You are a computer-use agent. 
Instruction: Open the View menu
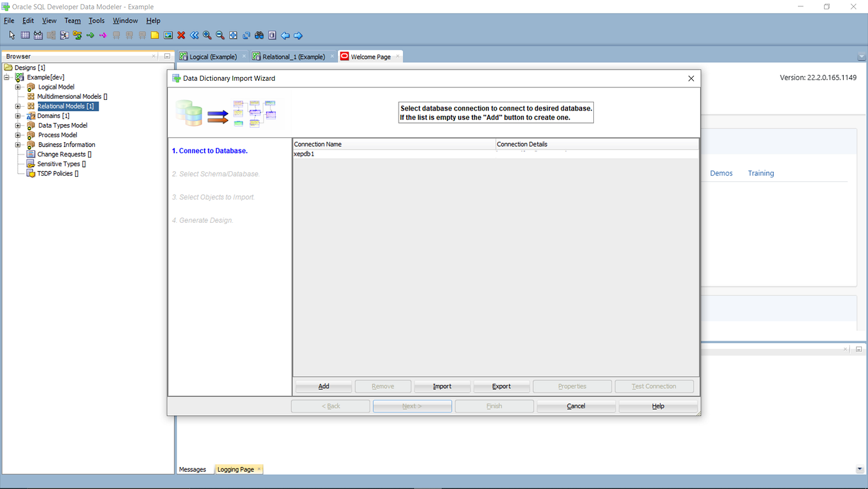click(49, 20)
